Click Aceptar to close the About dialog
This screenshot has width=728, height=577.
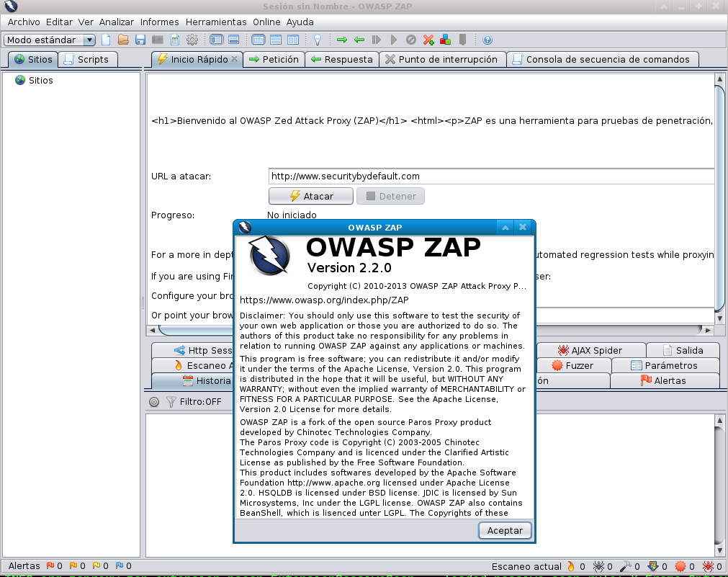pos(505,530)
